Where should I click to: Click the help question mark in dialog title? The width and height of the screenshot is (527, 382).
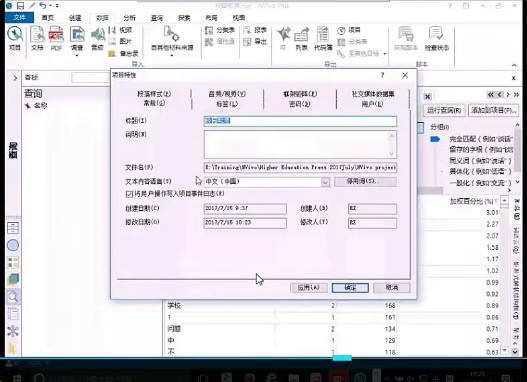click(382, 75)
